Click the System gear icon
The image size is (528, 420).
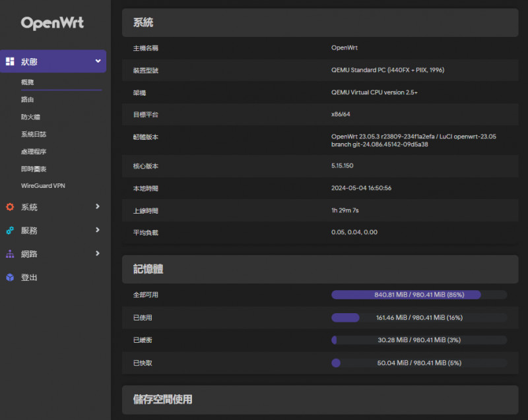(x=10, y=207)
